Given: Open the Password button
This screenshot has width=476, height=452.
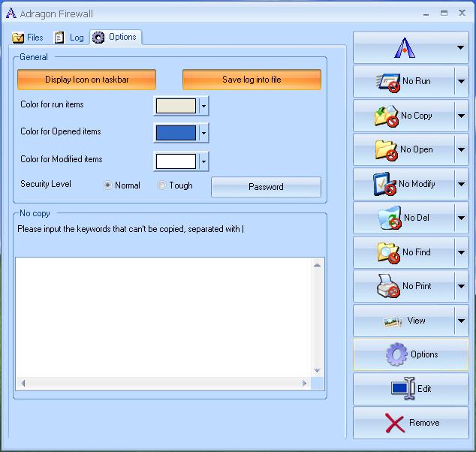Looking at the screenshot, I should click(x=266, y=187).
